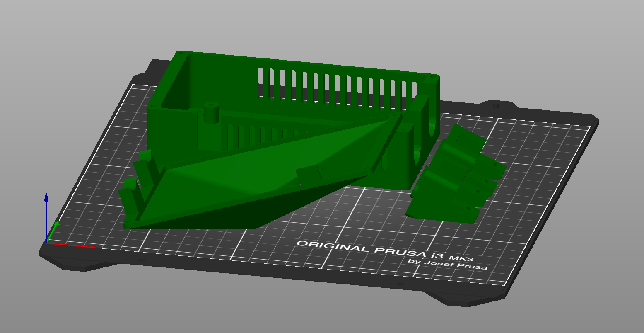Select the green Y-axis arrow of the gizmo
The image size is (644, 333).
54,227
